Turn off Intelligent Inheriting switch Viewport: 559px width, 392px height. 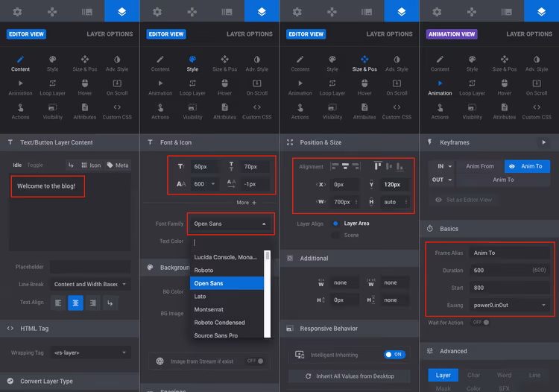[x=394, y=355]
